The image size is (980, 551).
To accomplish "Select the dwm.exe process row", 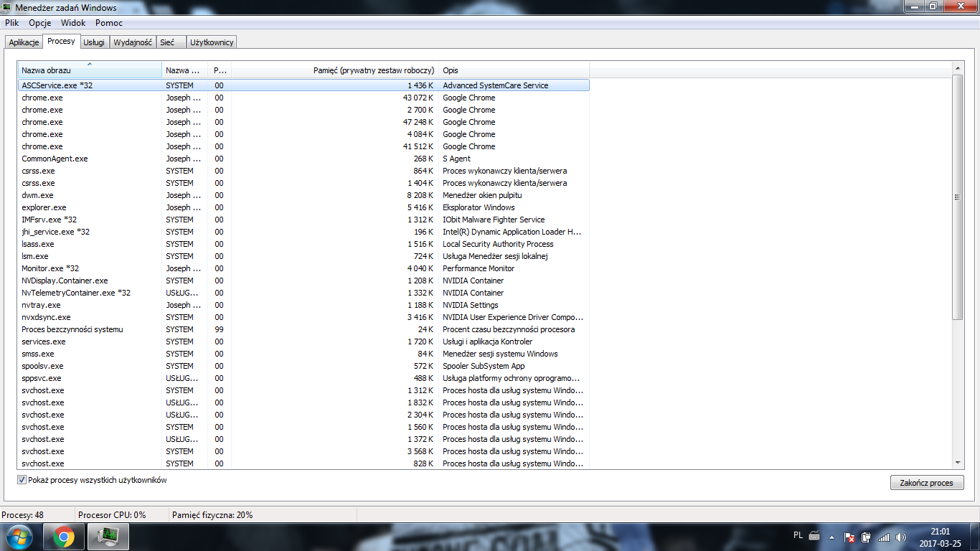I will [x=303, y=195].
